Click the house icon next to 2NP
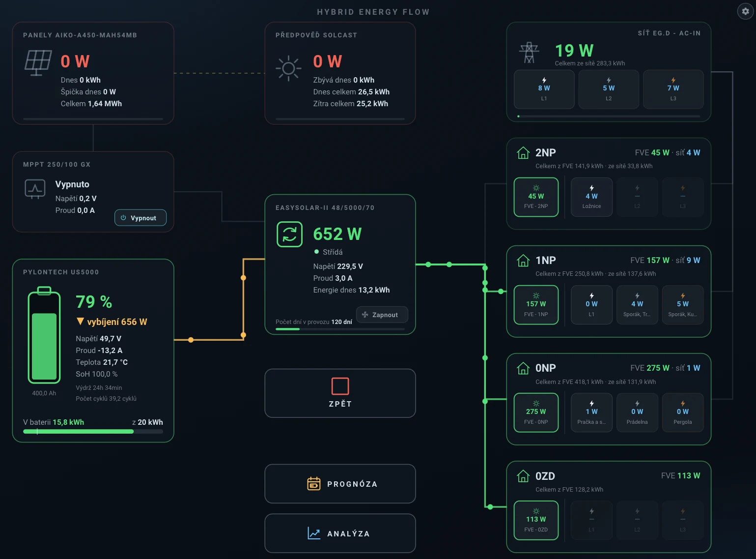This screenshot has height=559, width=756. tap(523, 153)
